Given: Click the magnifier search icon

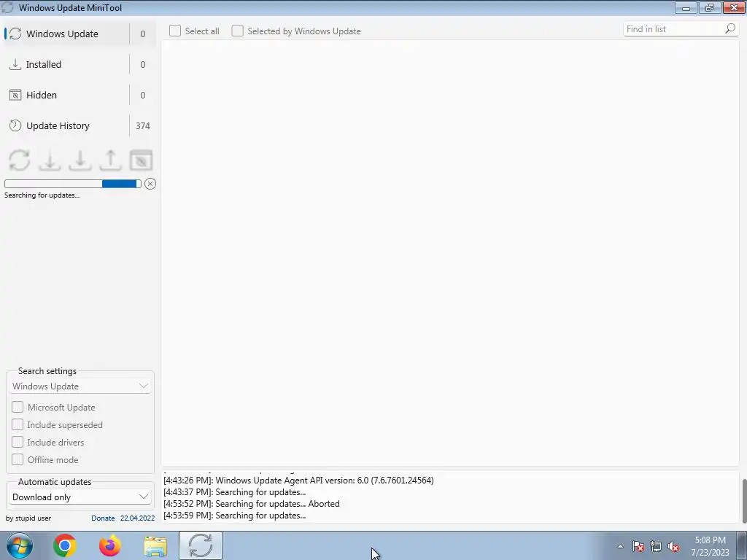Looking at the screenshot, I should tap(730, 29).
